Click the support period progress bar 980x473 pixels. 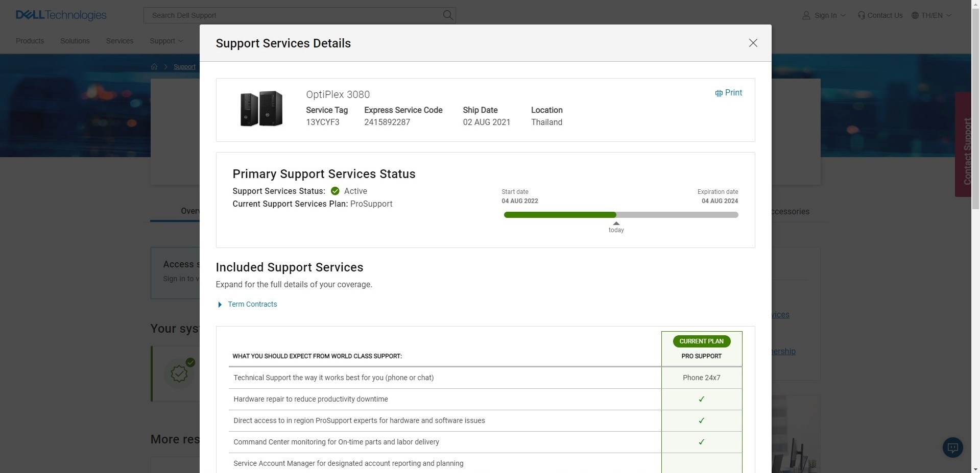coord(620,215)
